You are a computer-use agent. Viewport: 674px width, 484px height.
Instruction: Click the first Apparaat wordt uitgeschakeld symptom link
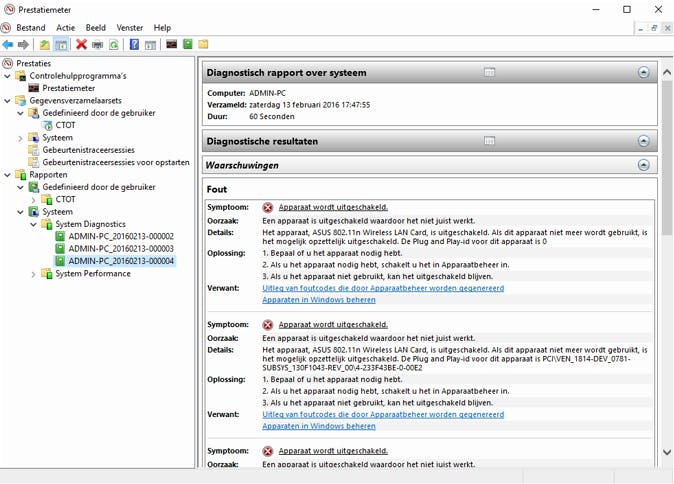[x=333, y=207]
